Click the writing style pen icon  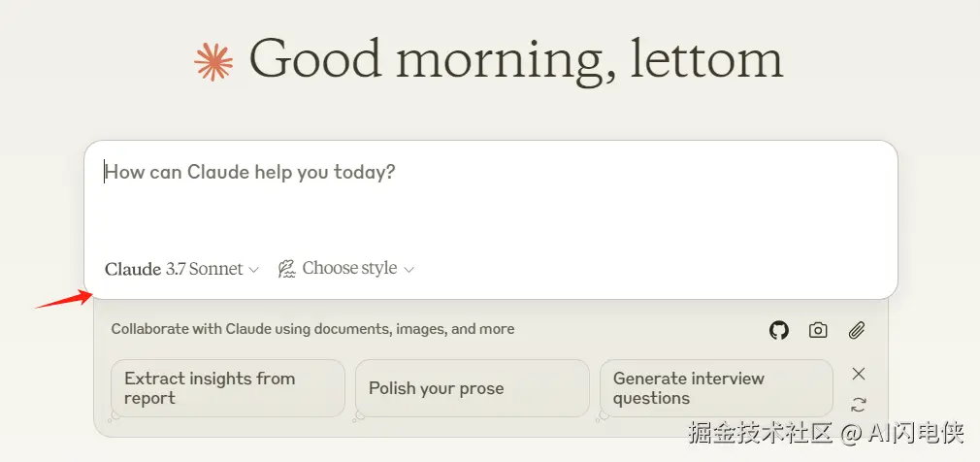pyautogui.click(x=286, y=269)
